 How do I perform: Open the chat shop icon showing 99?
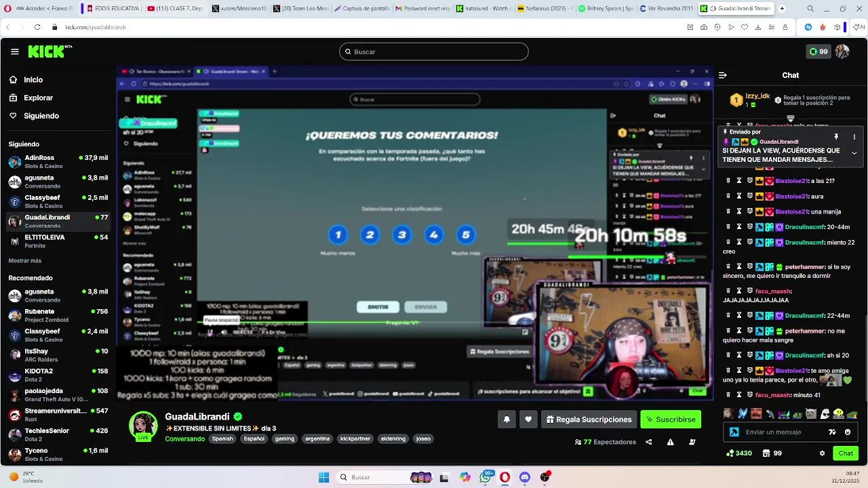772,453
